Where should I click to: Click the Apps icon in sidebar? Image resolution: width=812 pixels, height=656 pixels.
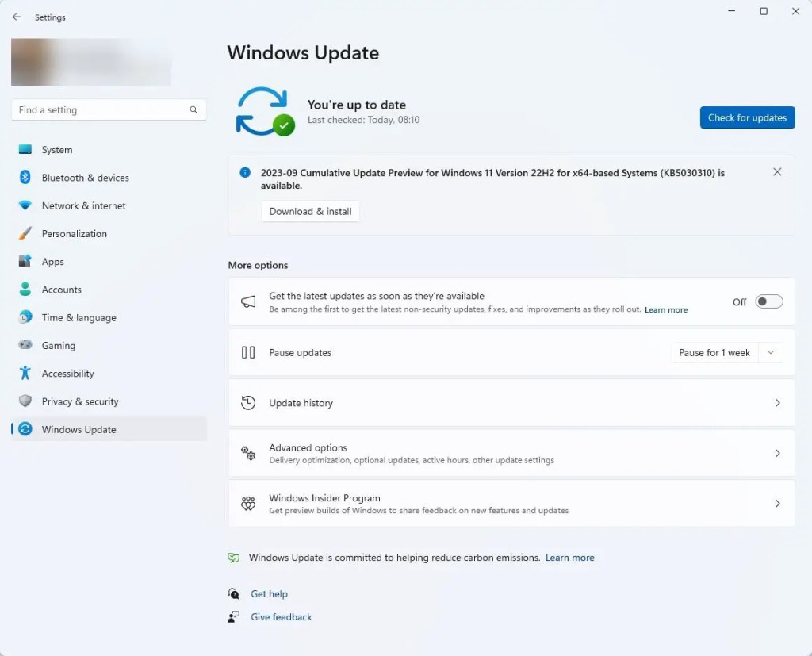pos(25,261)
